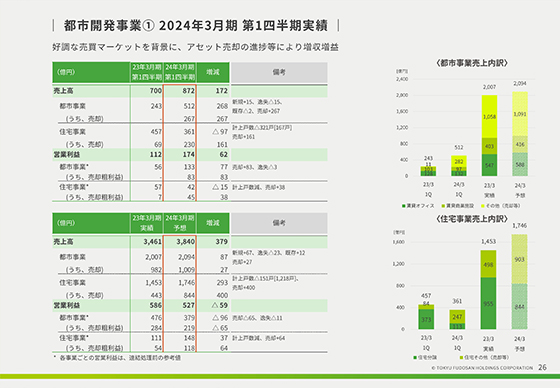Click the slide title "都市開発事業① 2024年3月期 第1四半期実績"
The image size is (560, 388).
(196, 26)
